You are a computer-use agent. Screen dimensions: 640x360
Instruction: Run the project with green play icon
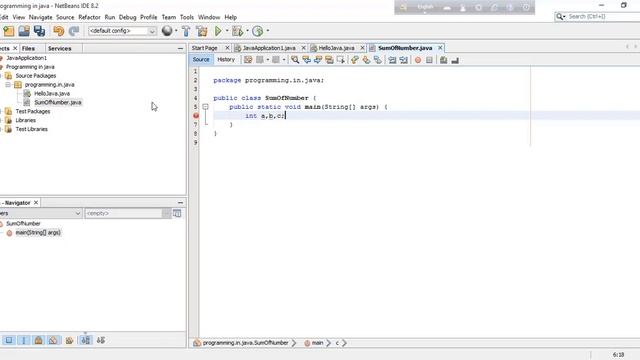click(x=218, y=31)
